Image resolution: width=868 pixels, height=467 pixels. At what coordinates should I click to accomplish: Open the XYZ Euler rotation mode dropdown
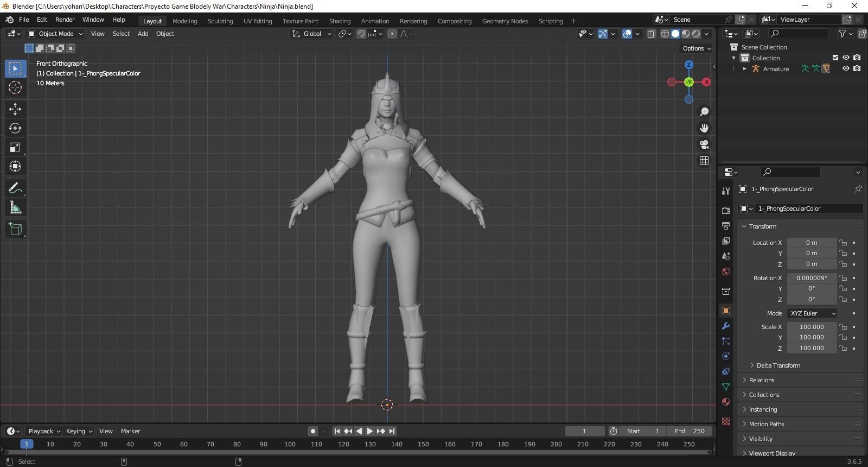coord(812,313)
